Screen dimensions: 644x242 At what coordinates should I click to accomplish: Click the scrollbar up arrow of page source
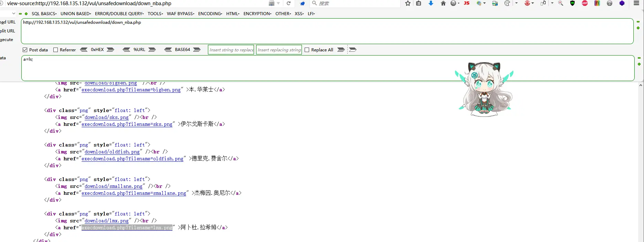[641, 85]
